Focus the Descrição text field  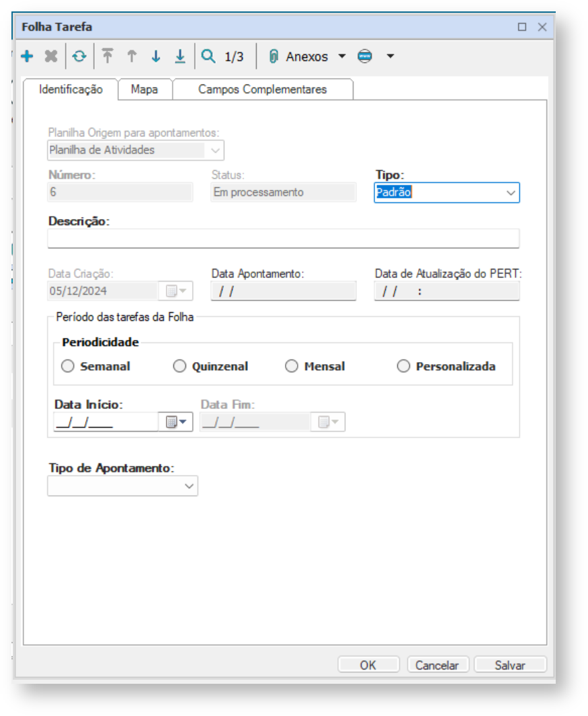click(x=284, y=238)
